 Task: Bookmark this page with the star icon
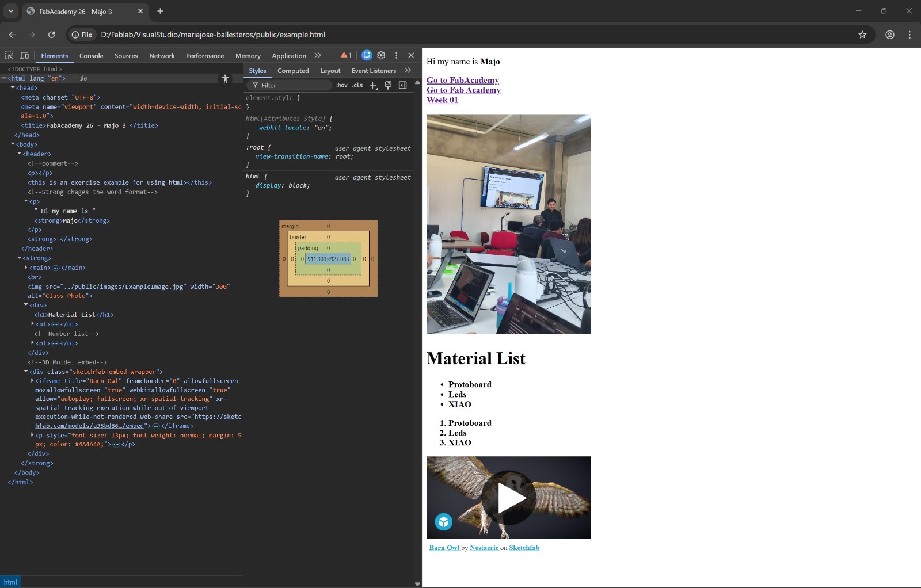862,35
